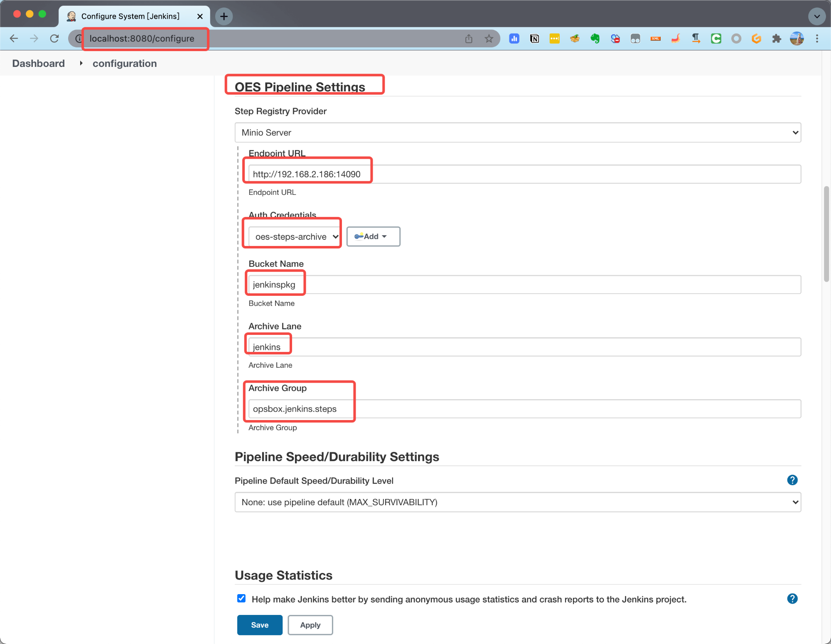The image size is (831, 644).
Task: Open the Chrome extensions puzzle menu
Action: pos(776,39)
